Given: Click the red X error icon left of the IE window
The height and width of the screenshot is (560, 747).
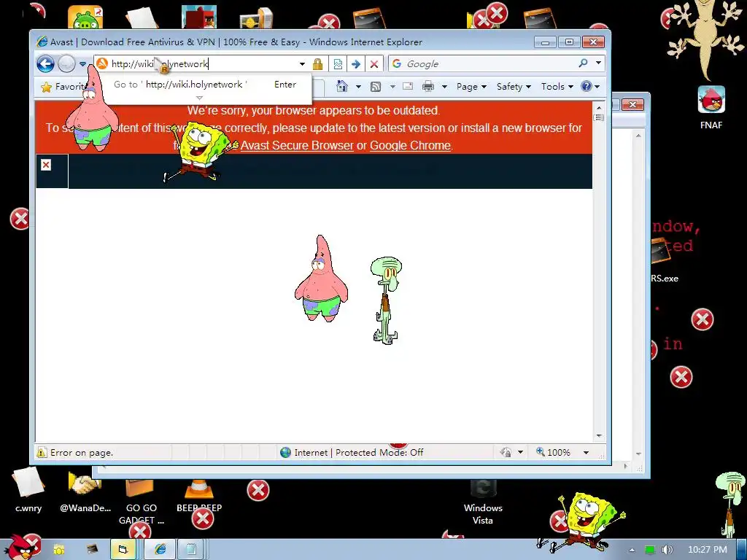Looking at the screenshot, I should pyautogui.click(x=20, y=219).
